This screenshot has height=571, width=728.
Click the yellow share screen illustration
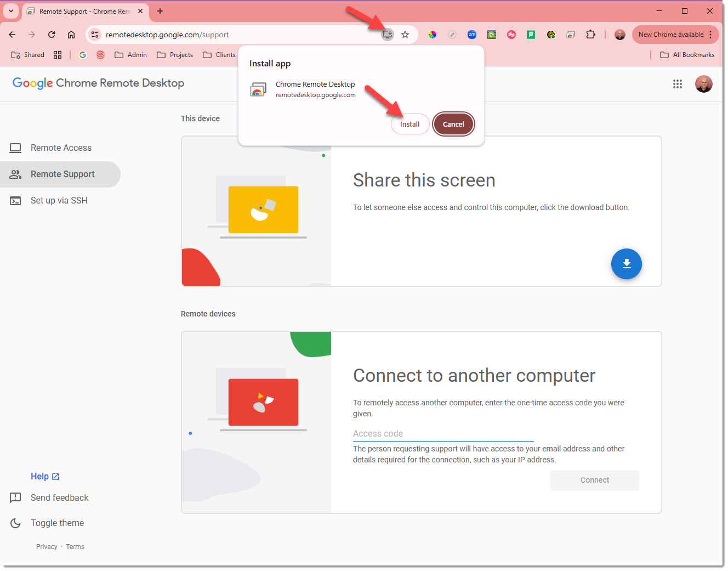[263, 210]
